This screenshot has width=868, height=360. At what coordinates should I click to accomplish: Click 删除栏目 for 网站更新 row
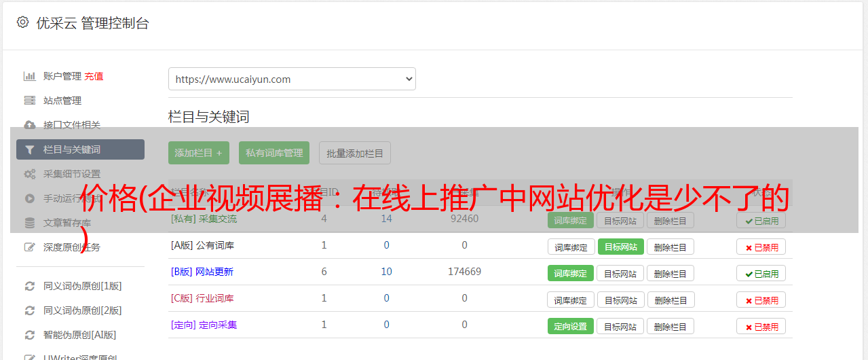671,273
